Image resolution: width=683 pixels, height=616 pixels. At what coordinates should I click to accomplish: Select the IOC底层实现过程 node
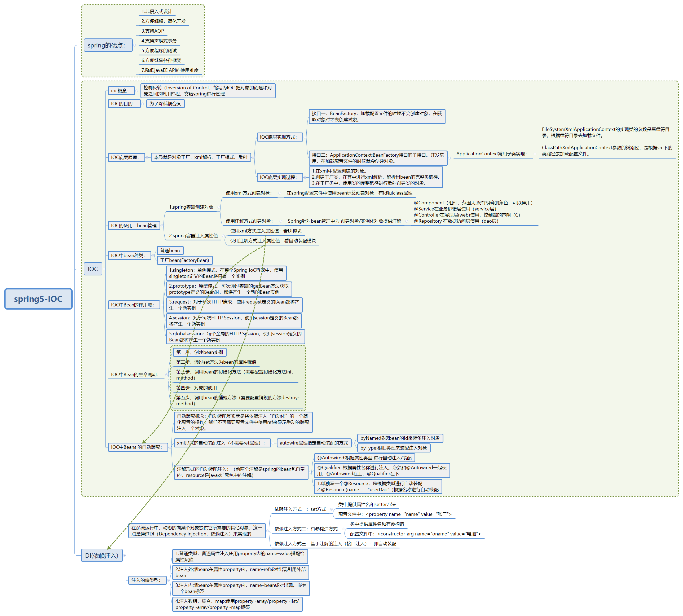pos(280,177)
